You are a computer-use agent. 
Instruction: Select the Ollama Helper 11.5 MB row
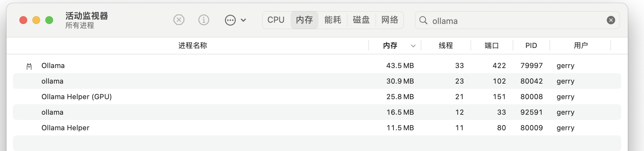317,128
